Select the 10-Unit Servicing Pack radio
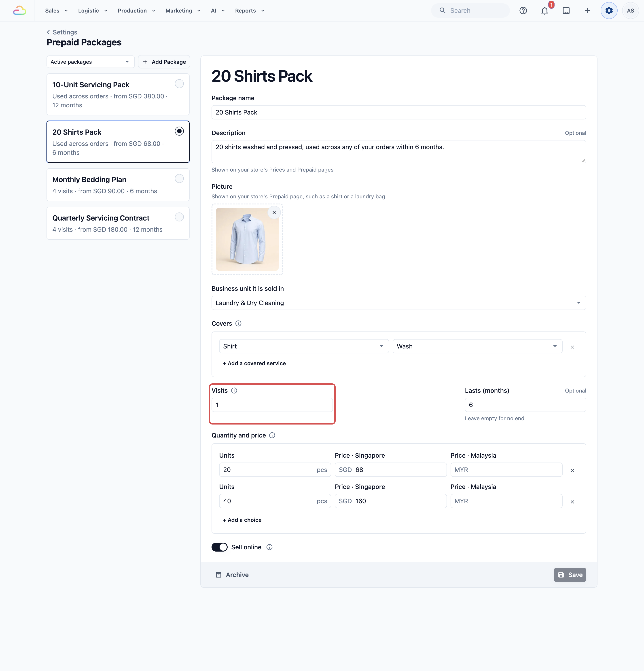 179,84
